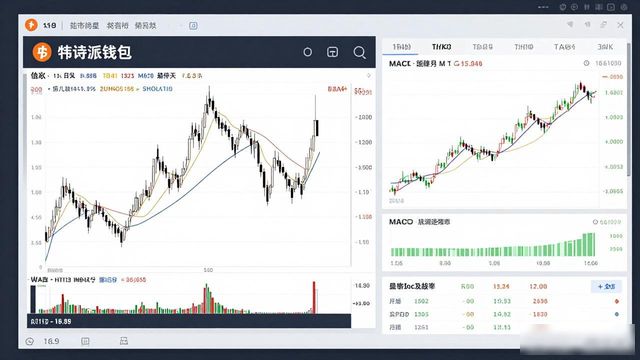640x360 pixels.
Task: Click the M620 indicator label
Action: click(x=146, y=76)
